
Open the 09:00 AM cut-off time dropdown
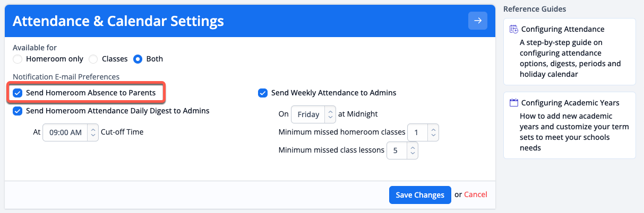tap(71, 132)
